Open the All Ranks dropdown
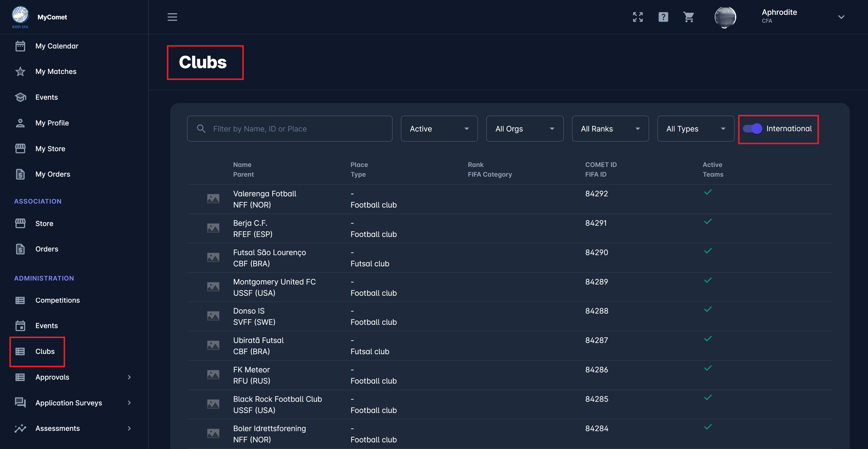 (x=610, y=129)
